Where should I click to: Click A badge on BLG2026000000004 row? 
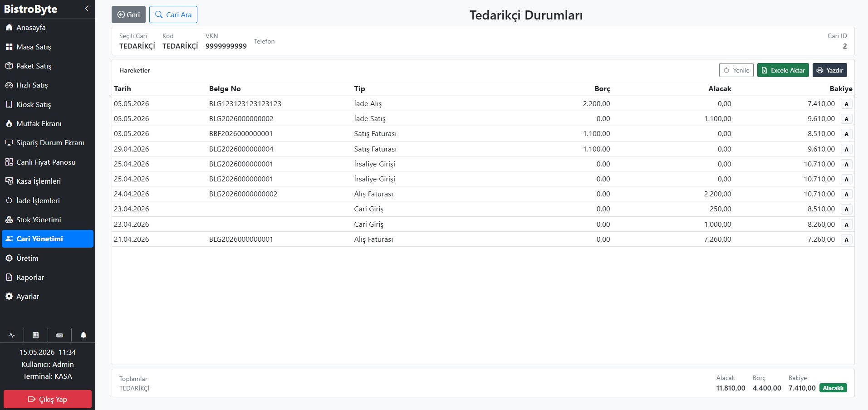coord(846,149)
